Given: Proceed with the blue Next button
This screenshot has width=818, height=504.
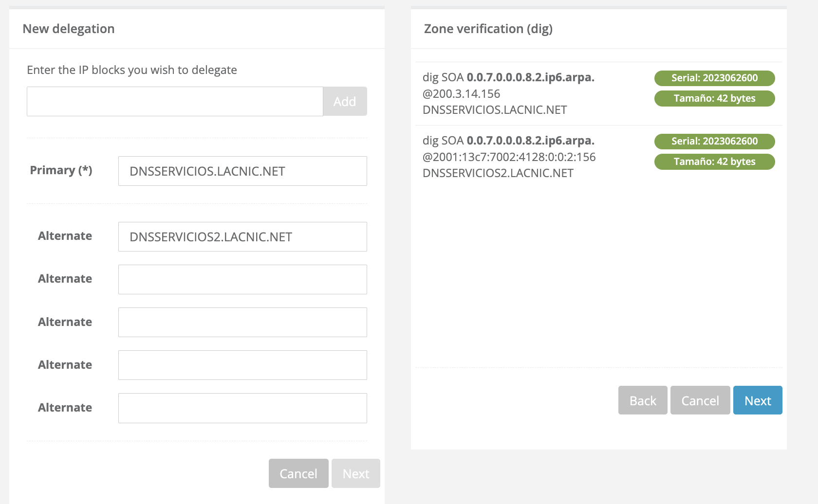Looking at the screenshot, I should pyautogui.click(x=757, y=400).
